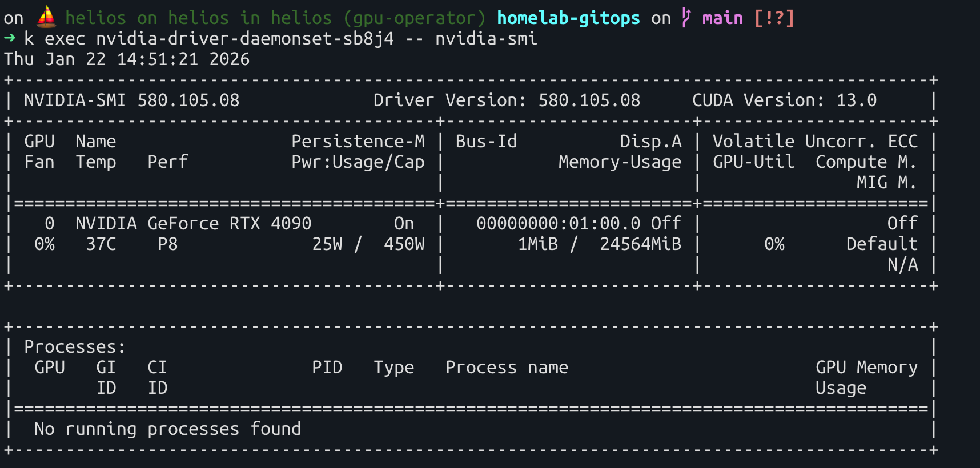This screenshot has width=980, height=468.
Task: Click the main branch name in the prompt
Action: click(722, 18)
